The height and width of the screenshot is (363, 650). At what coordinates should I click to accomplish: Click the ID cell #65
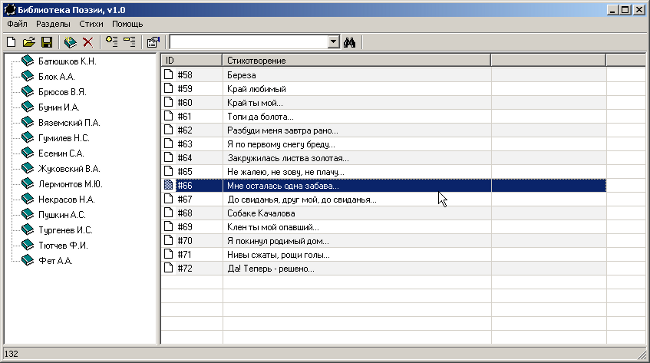[185, 172]
